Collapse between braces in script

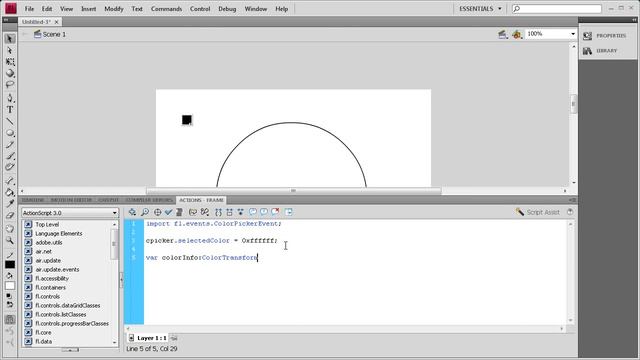[218, 212]
